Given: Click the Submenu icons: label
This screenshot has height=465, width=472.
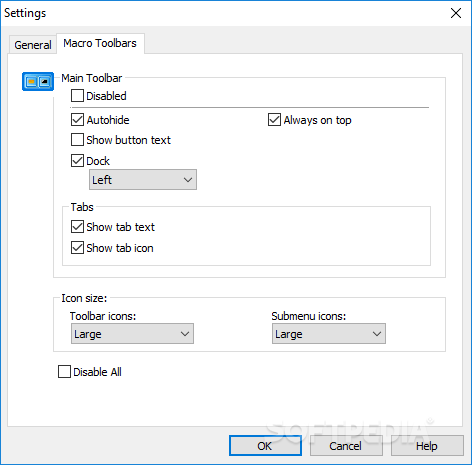Looking at the screenshot, I should coord(309,316).
